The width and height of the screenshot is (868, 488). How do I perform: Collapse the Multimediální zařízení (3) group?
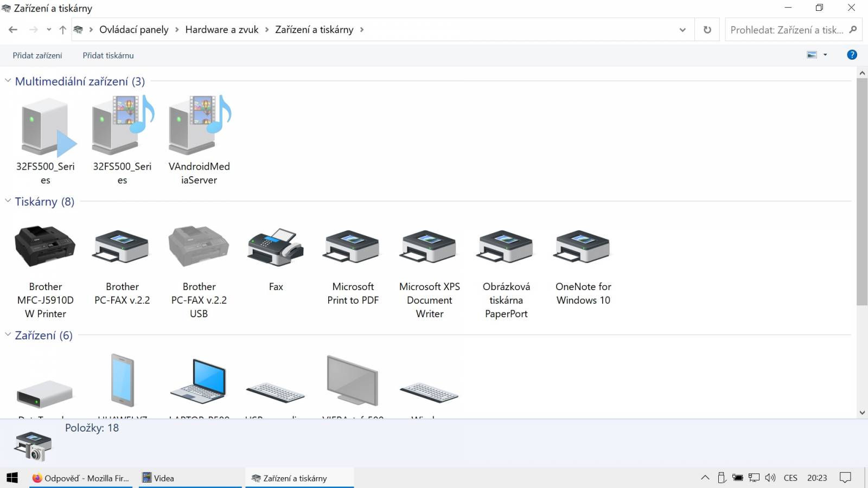8,81
